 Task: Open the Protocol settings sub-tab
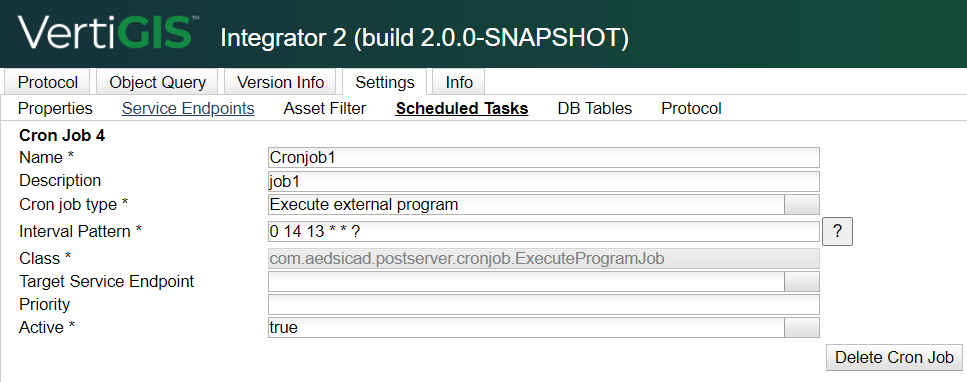pos(691,109)
